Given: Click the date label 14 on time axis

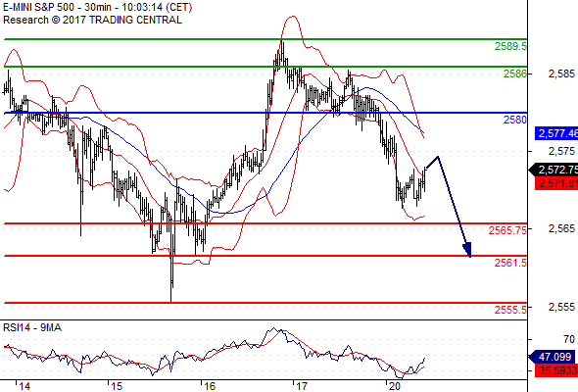Looking at the screenshot, I should coord(24,386).
